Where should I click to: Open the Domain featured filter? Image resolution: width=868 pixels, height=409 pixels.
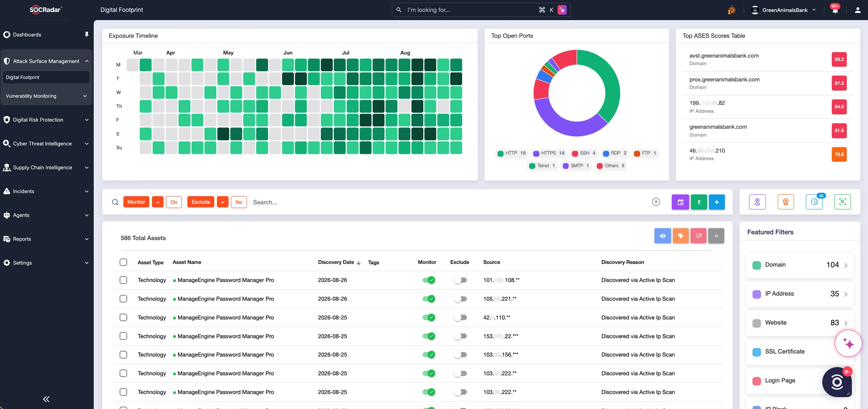point(800,265)
